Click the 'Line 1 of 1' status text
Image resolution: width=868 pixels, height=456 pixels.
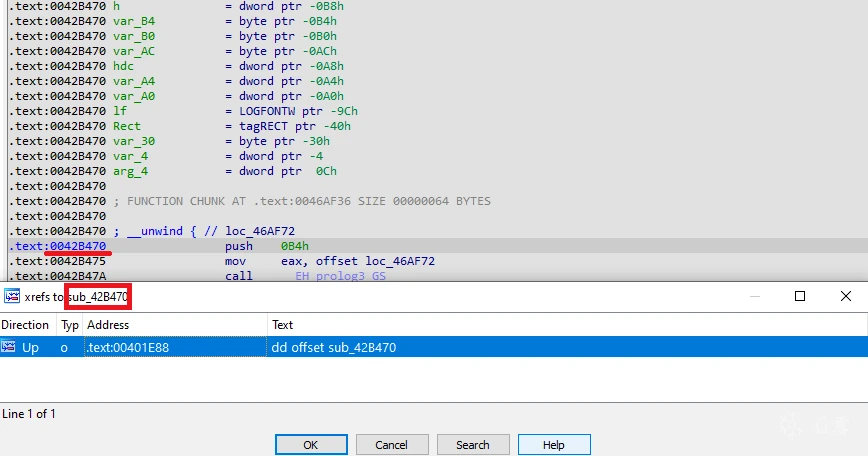point(29,413)
